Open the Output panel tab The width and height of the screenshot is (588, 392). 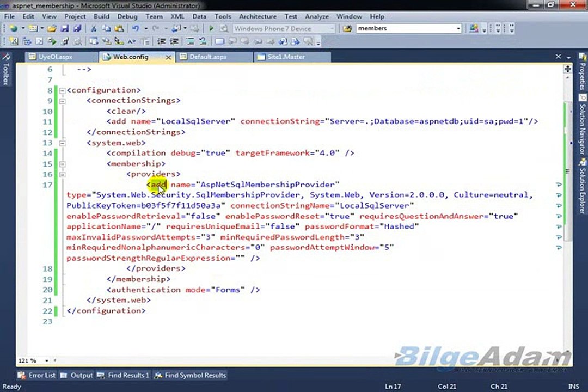(77, 375)
